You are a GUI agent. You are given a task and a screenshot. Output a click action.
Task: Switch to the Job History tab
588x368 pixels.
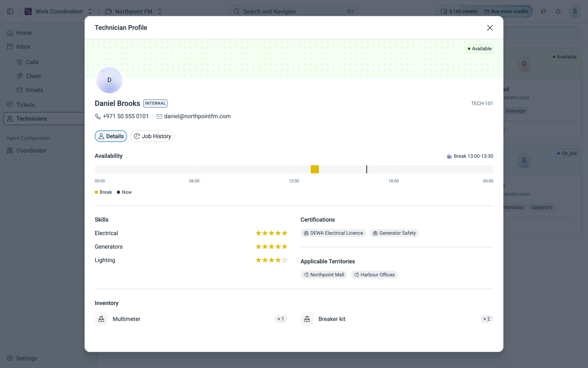(152, 136)
